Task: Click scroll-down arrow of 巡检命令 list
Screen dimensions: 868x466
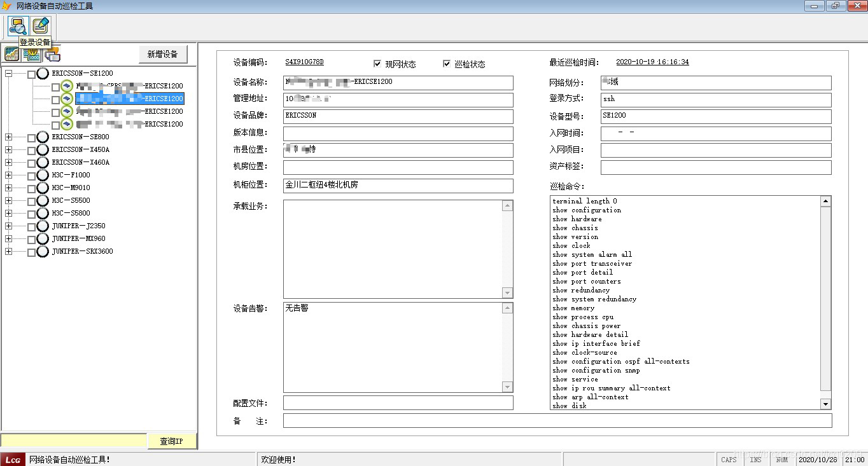Action: 825,404
